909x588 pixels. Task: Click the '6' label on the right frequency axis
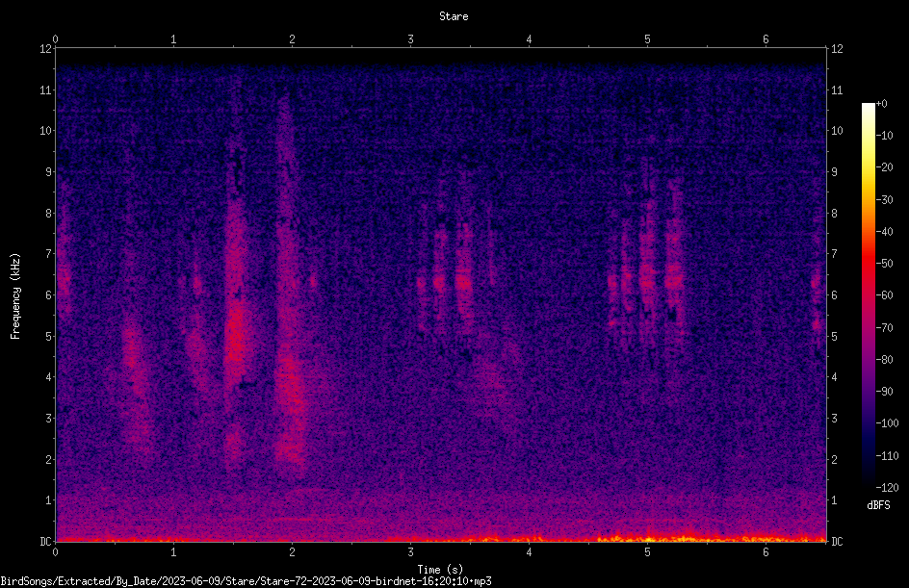834,294
